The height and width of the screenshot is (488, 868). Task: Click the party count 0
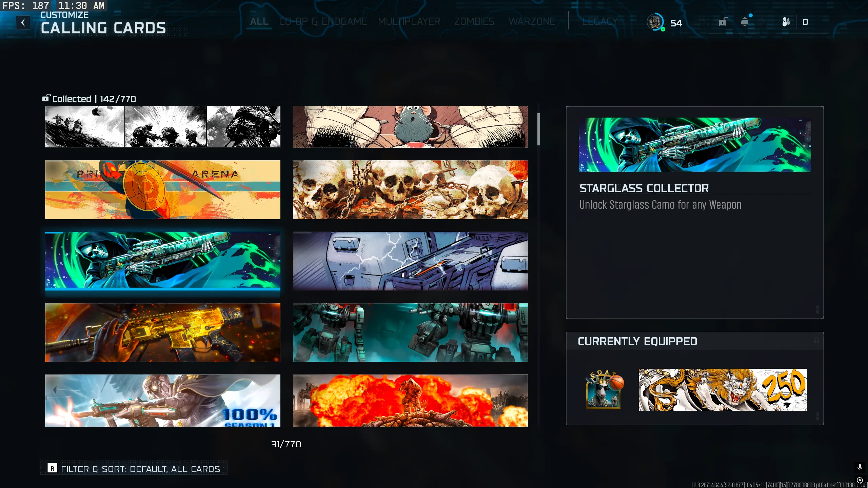(805, 22)
